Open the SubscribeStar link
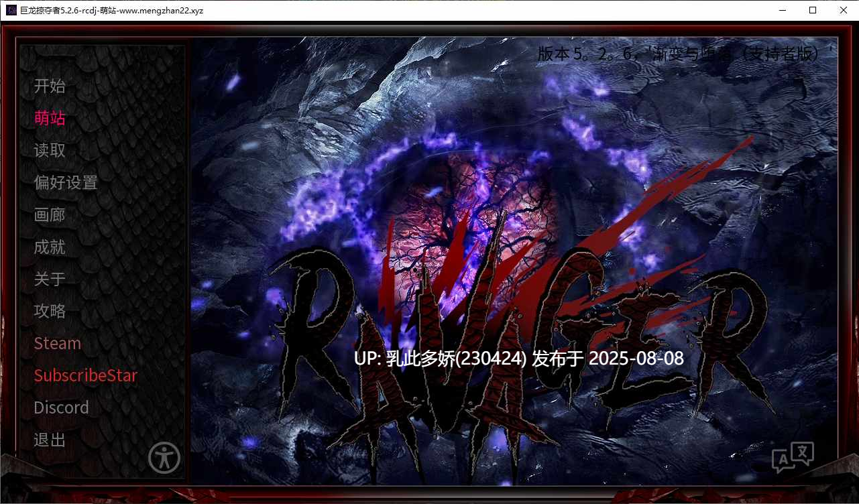Screen dimensions: 859x504 [86, 375]
